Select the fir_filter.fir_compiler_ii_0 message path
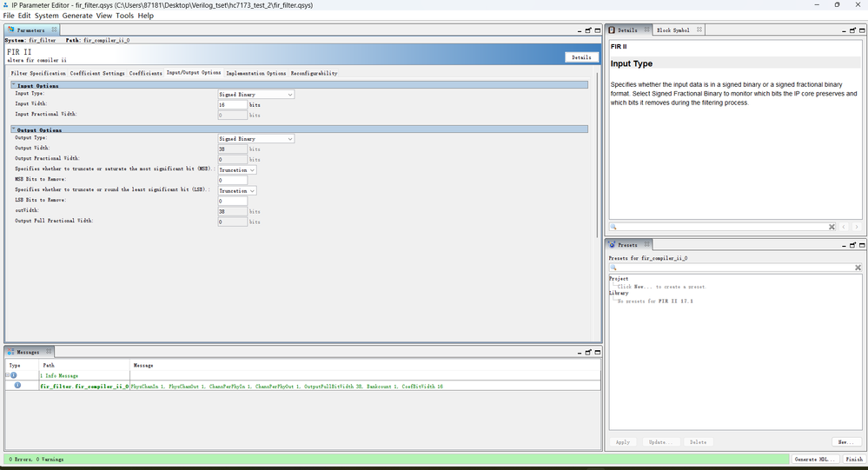The height and width of the screenshot is (470, 868). click(84, 387)
